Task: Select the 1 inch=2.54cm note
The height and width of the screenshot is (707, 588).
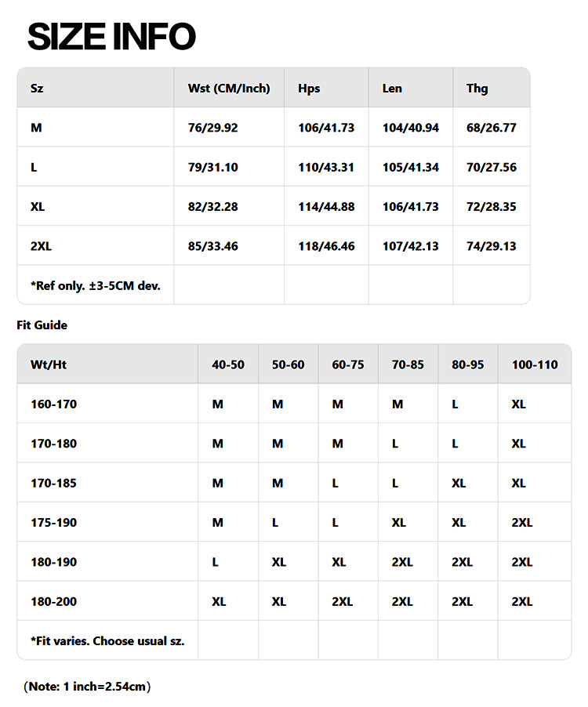Action: (x=87, y=687)
